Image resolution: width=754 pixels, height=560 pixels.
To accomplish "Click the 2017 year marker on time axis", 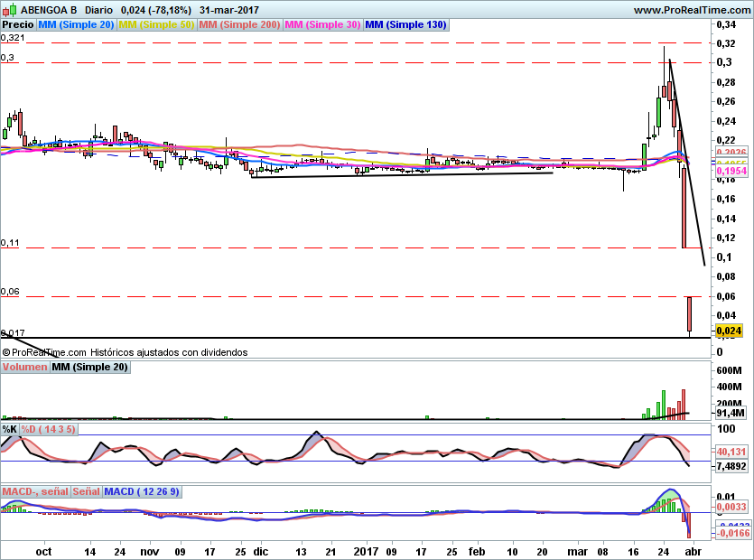I will tap(366, 551).
